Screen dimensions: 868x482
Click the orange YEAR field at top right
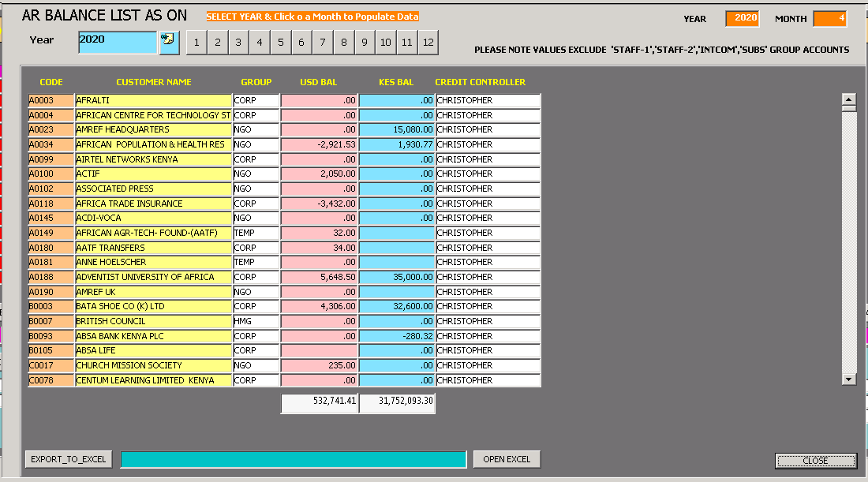point(743,18)
